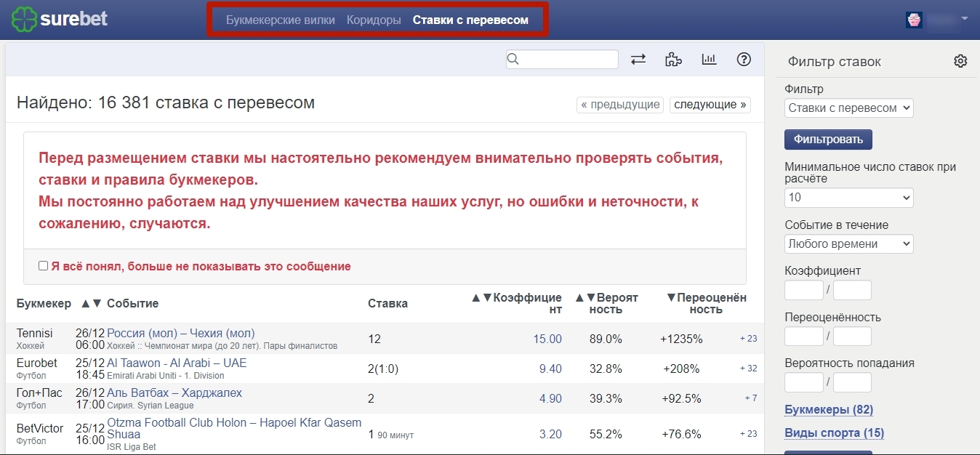Click minimum Коэффициент input field
This screenshot has width=980, height=455.
(x=804, y=290)
